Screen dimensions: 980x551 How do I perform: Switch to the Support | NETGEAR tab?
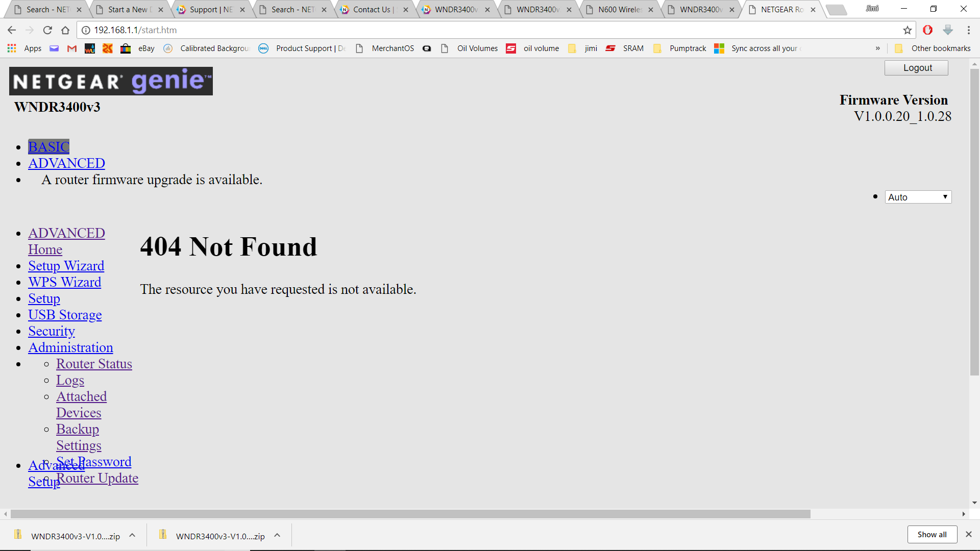click(211, 10)
